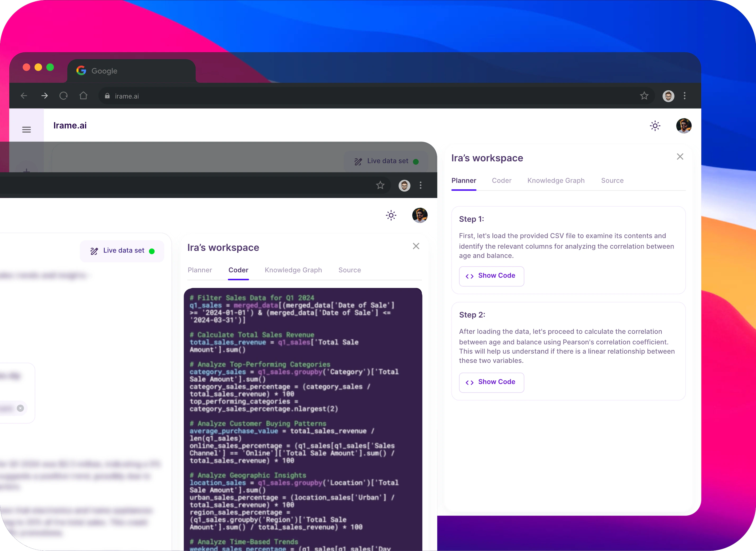Select the Coder tab above the code block
Viewport: 756px width, 551px height.
click(x=238, y=270)
